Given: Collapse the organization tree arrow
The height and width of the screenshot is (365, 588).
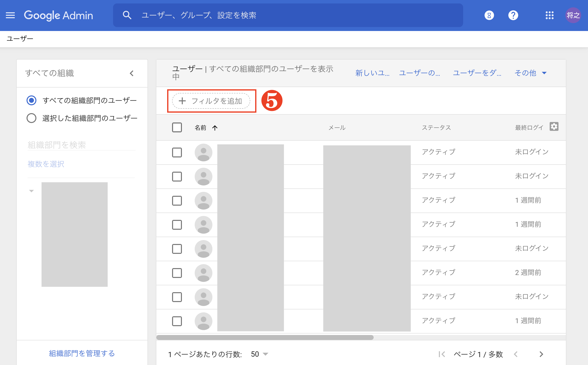Looking at the screenshot, I should 31,191.
